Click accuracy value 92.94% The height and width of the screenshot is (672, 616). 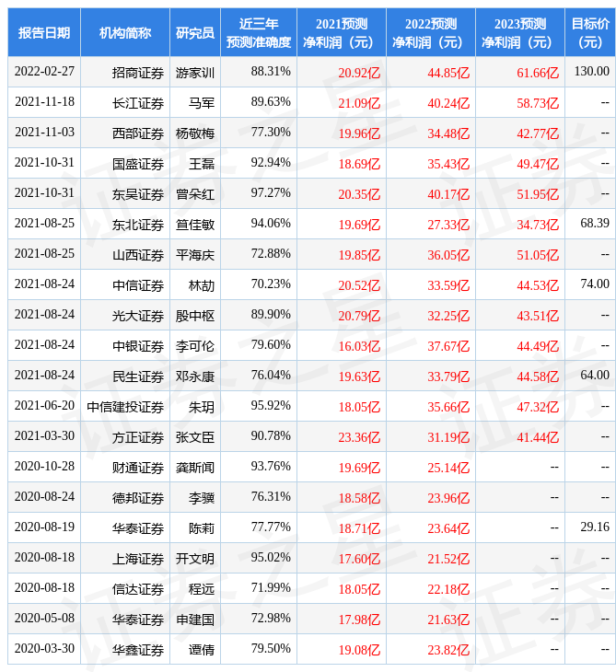[x=271, y=163]
